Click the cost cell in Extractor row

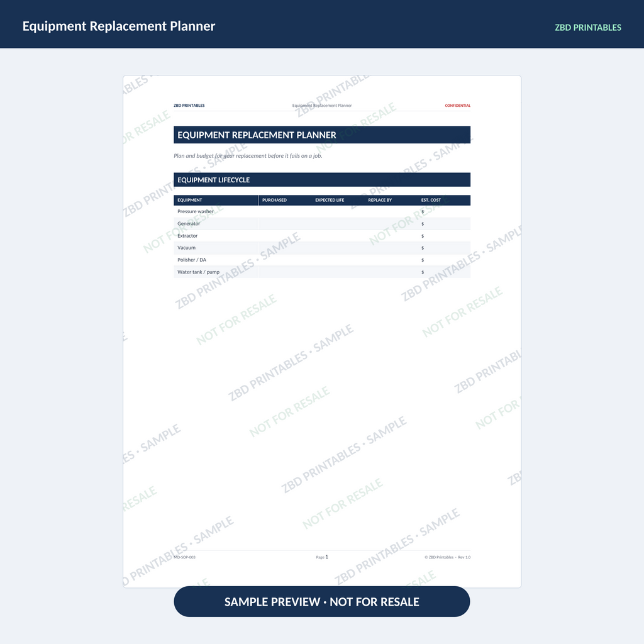point(444,236)
